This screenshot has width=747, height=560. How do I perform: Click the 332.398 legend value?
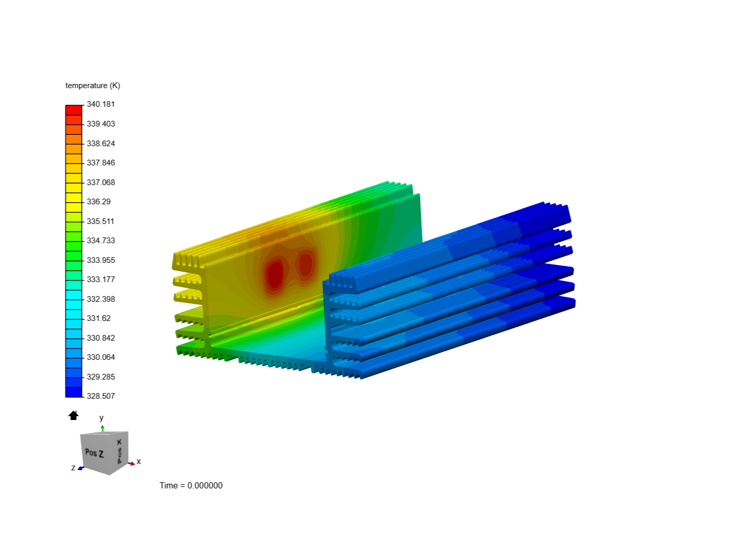coord(101,299)
